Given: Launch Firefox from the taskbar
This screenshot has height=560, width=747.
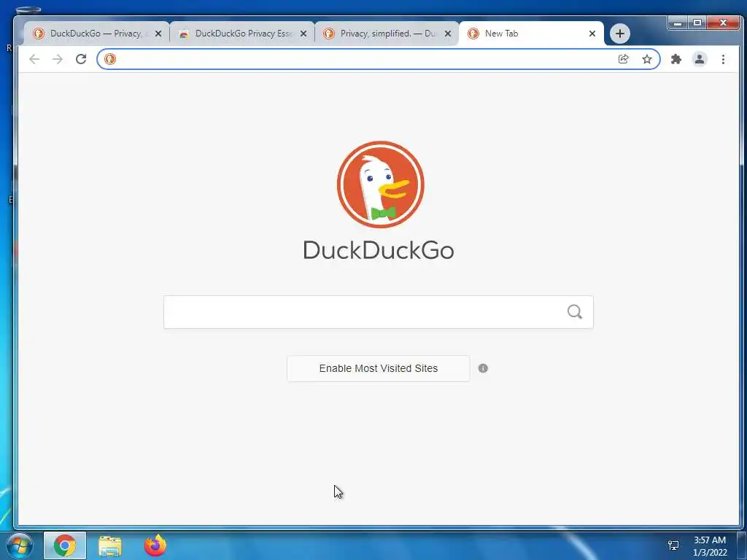Looking at the screenshot, I should click(x=155, y=545).
